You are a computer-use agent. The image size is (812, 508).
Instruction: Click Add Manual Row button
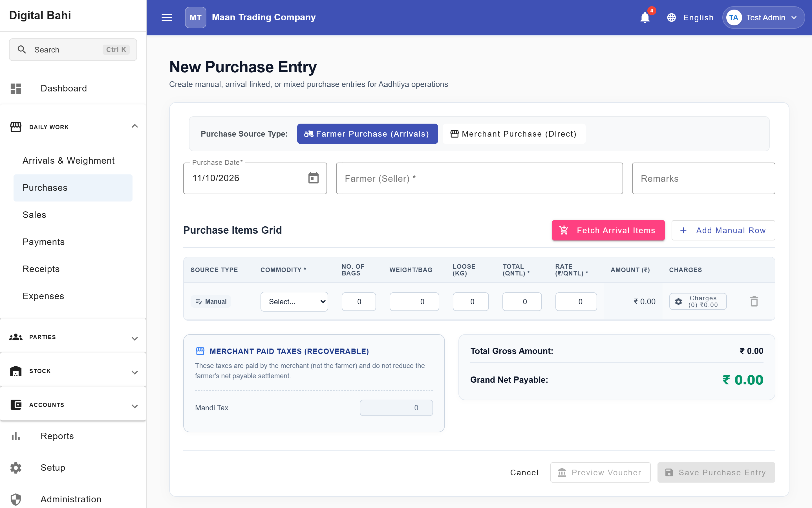(x=723, y=230)
